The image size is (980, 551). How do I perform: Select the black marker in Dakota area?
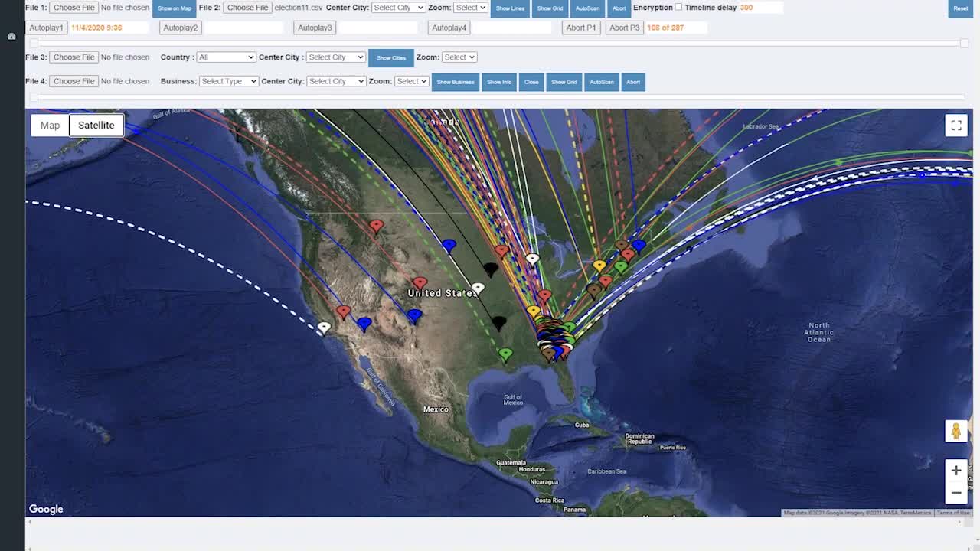pos(490,269)
